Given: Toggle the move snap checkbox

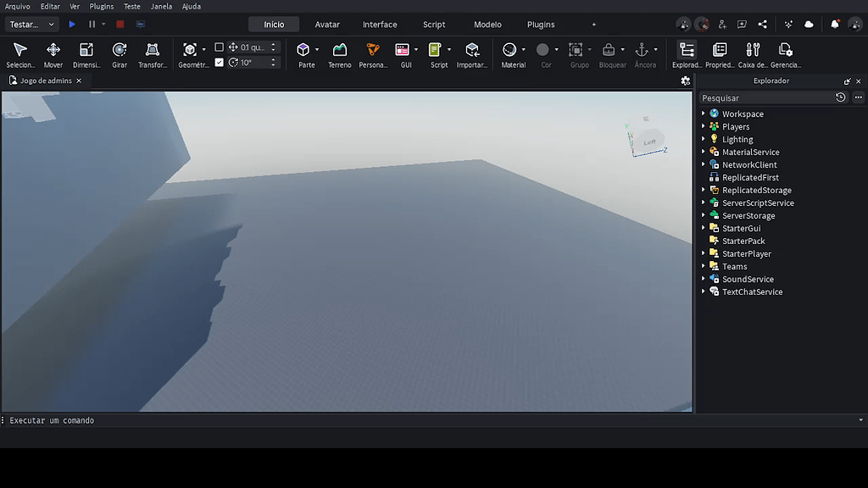Looking at the screenshot, I should 220,47.
